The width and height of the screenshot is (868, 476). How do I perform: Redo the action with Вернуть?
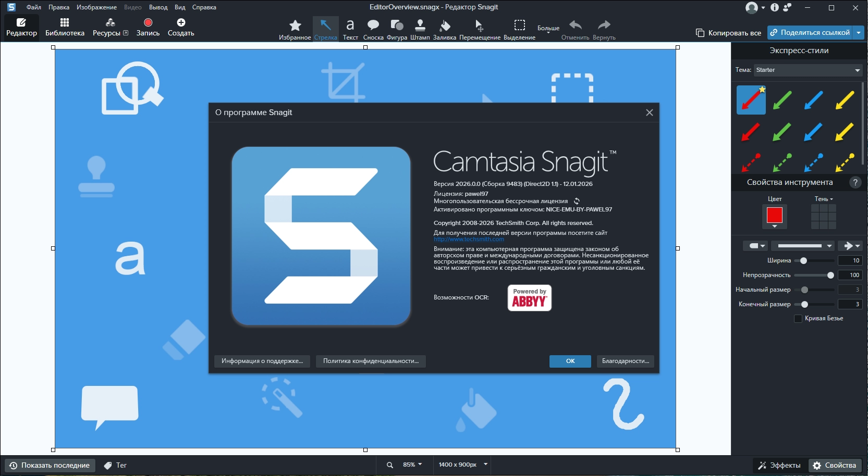604,29
